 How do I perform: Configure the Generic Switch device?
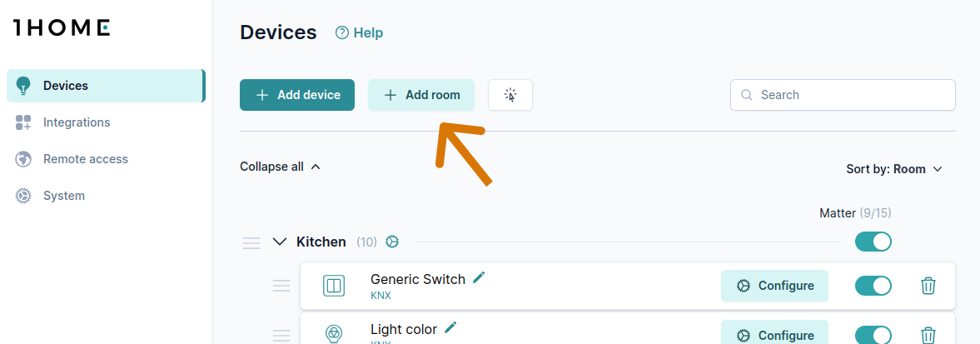(774, 286)
